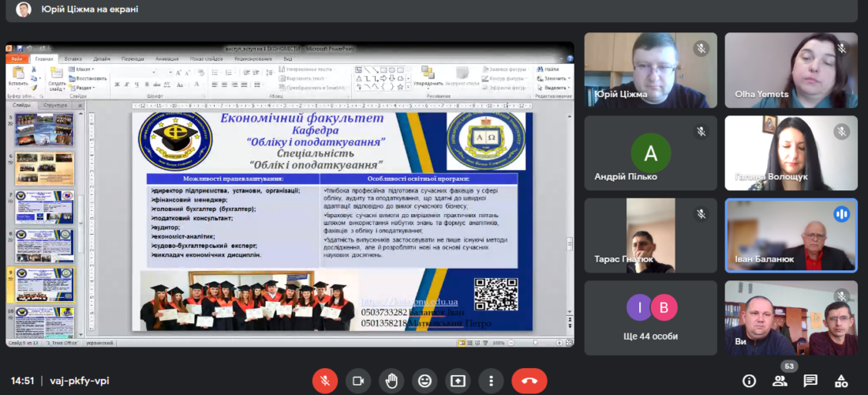Switch to the Структура panel tab
Image resolution: width=868 pixels, height=395 pixels.
(x=55, y=104)
